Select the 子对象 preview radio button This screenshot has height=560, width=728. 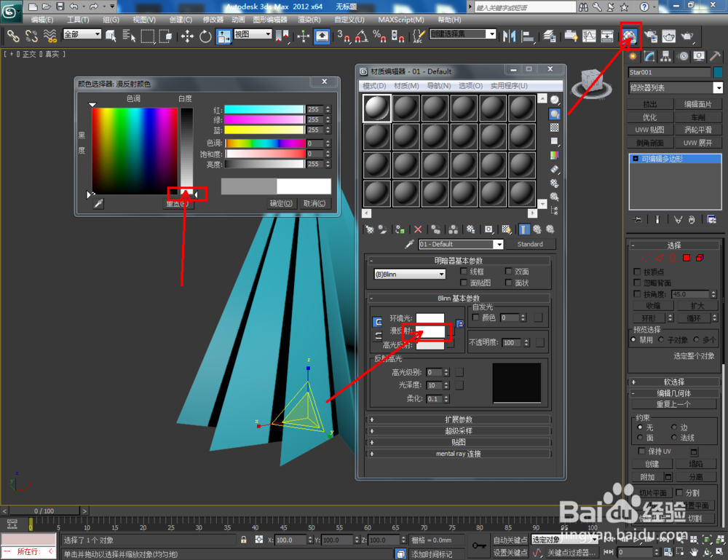click(661, 340)
